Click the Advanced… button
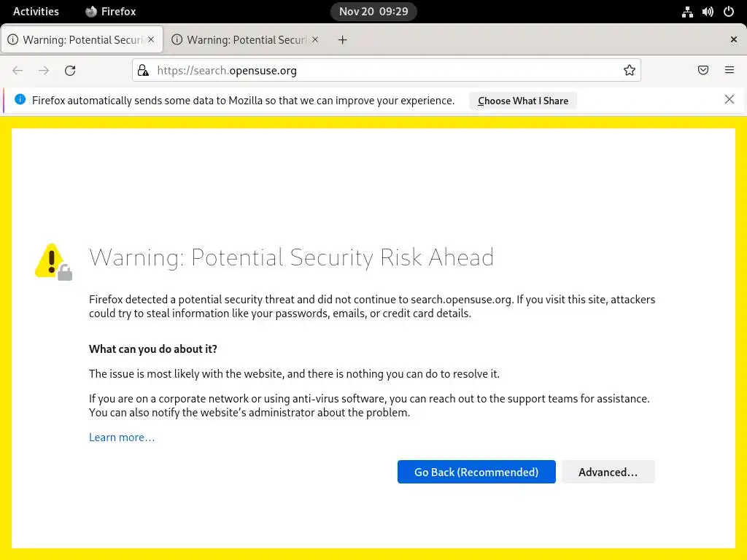This screenshot has width=747, height=560. click(x=608, y=472)
